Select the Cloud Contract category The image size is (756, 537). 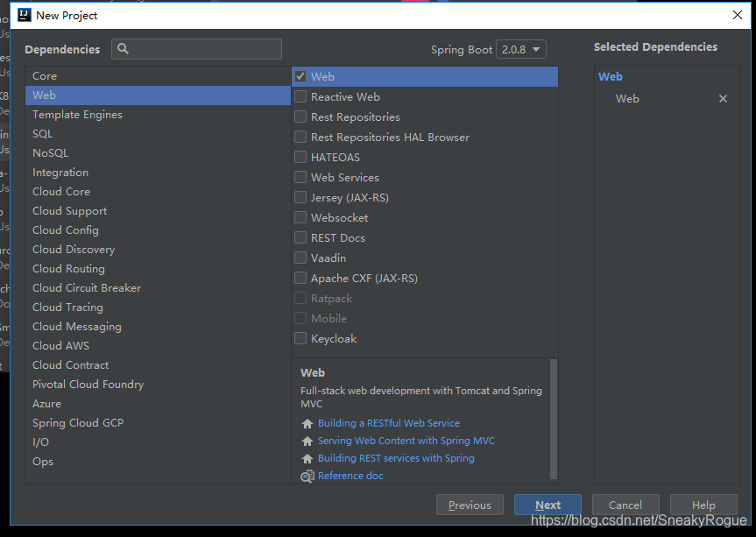pos(158,365)
